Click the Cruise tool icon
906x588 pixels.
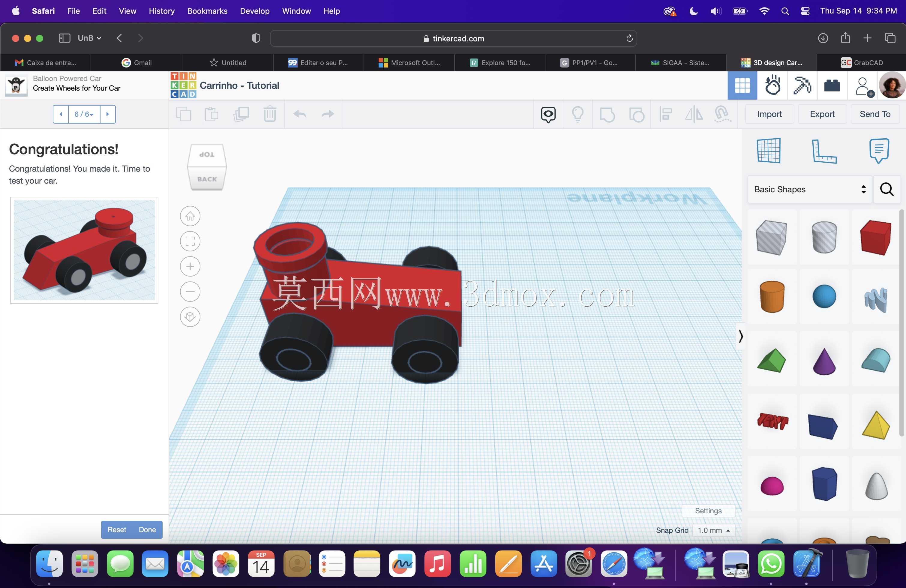722,114
